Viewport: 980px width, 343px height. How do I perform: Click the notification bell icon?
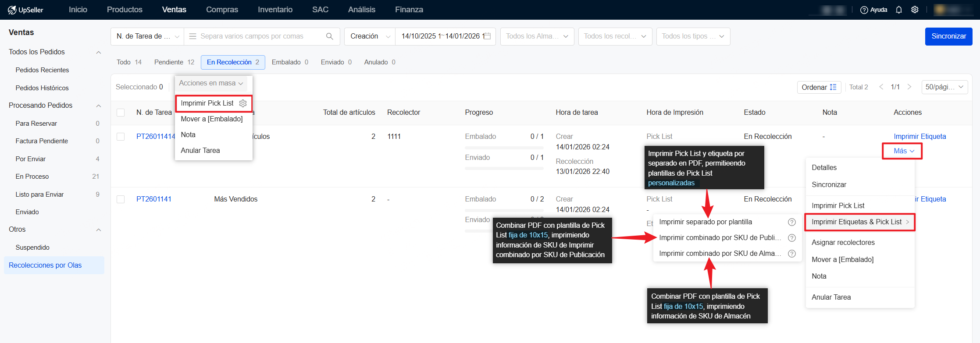click(899, 10)
